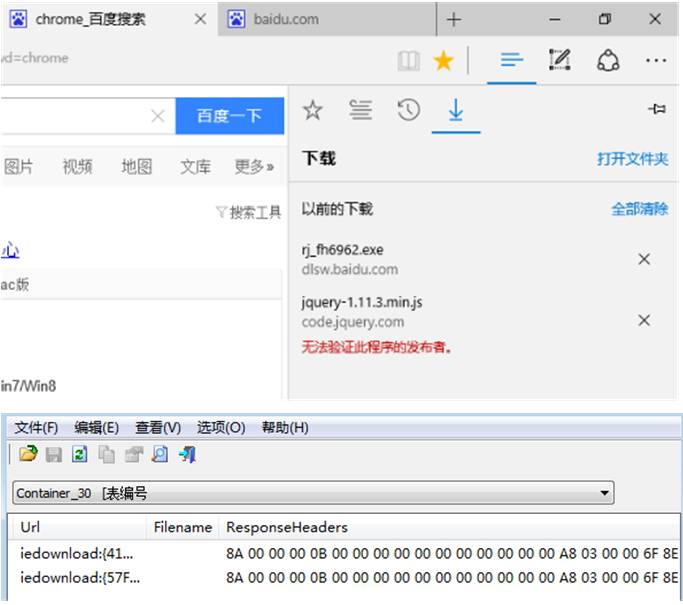The height and width of the screenshot is (605, 683).
Task: Expand the 更多» categories link
Action: coord(254,167)
